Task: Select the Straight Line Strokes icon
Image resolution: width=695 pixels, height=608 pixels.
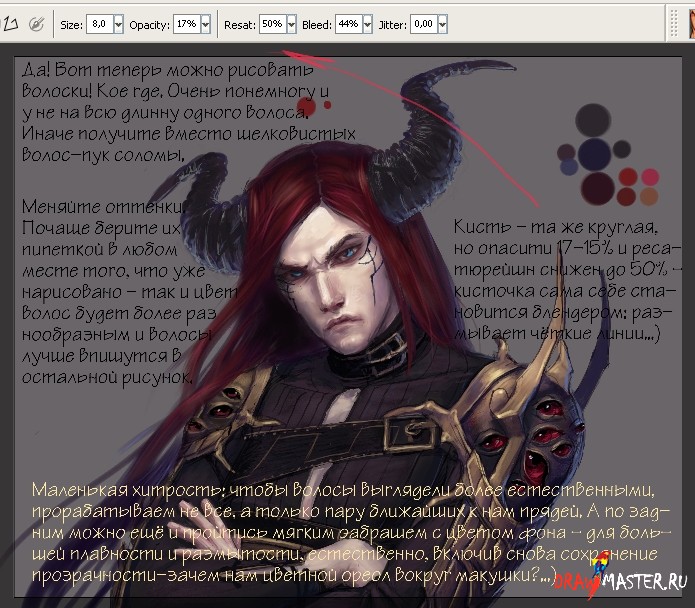Action: pos(10,24)
